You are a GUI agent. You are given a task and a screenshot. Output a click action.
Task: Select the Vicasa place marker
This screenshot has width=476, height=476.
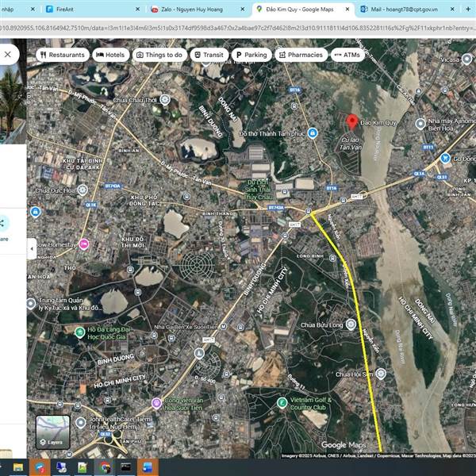[467, 59]
